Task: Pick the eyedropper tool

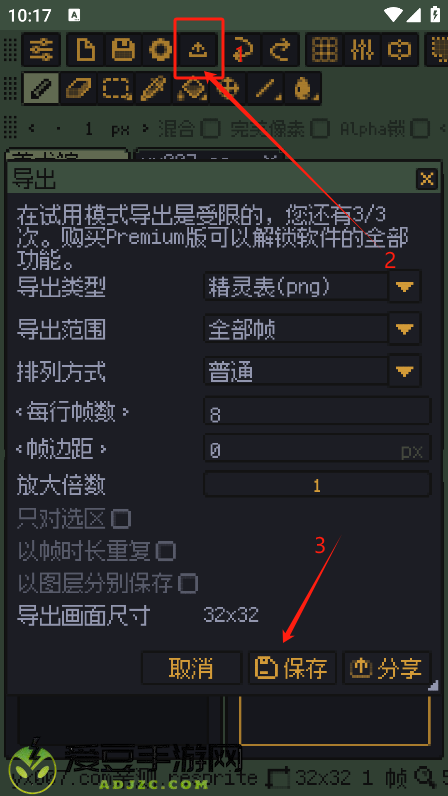Action: pyautogui.click(x=154, y=89)
